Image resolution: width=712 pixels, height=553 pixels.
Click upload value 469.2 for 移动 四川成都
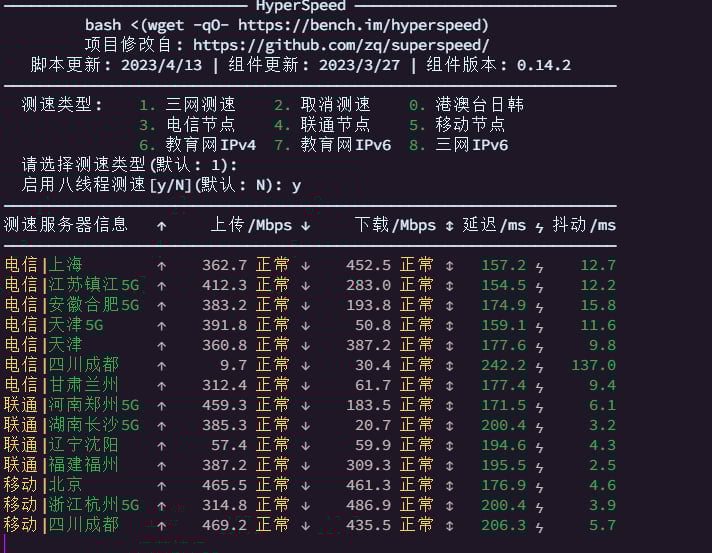224,525
